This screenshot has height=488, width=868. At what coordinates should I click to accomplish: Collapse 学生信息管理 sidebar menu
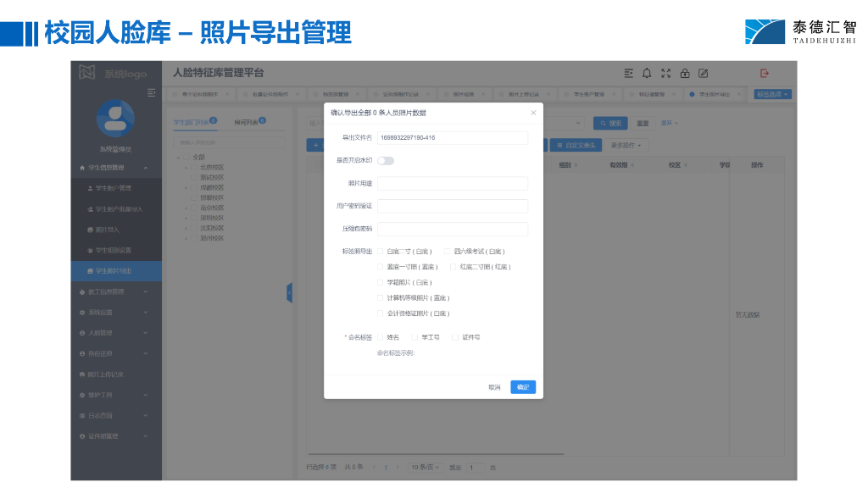(x=146, y=168)
